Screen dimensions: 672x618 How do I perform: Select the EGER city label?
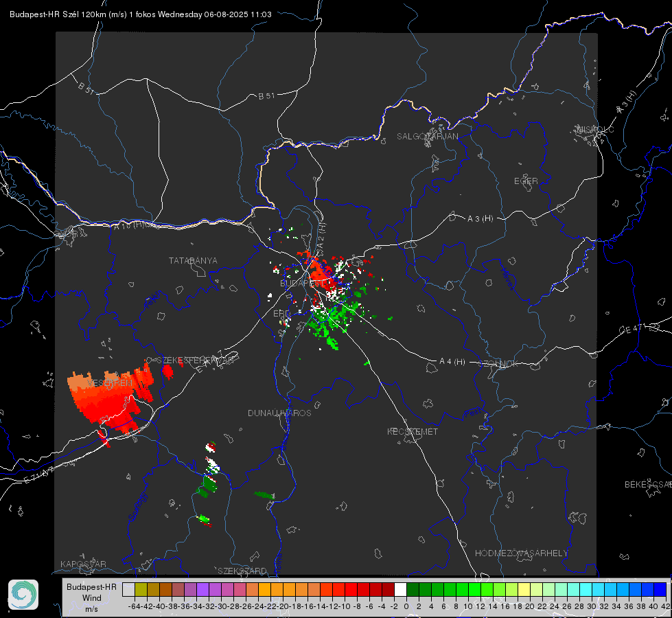click(526, 181)
